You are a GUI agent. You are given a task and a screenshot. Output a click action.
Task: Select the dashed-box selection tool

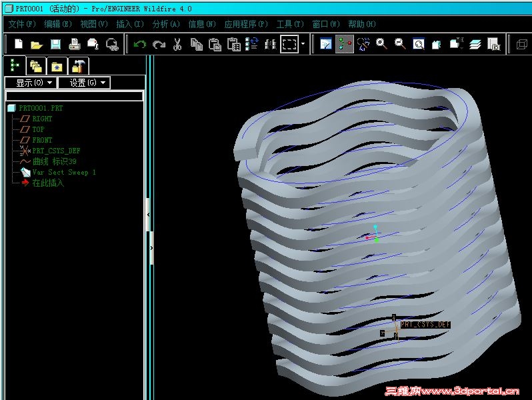pos(289,44)
